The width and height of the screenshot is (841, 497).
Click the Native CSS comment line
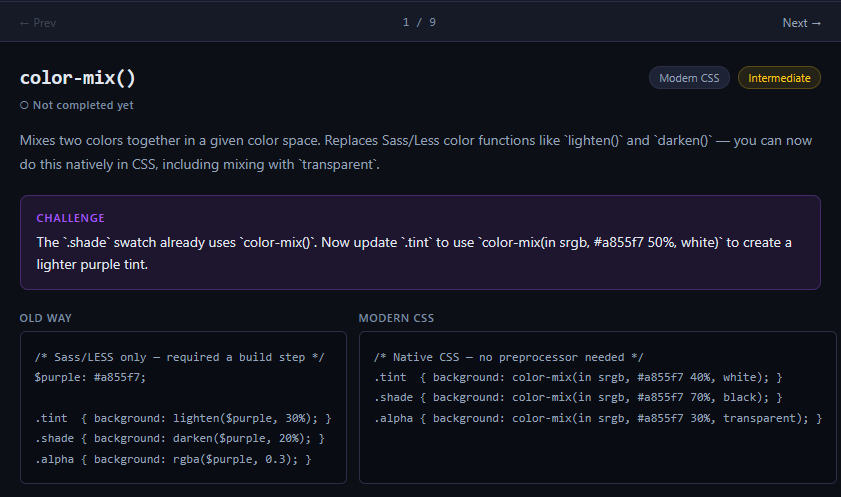coord(508,357)
